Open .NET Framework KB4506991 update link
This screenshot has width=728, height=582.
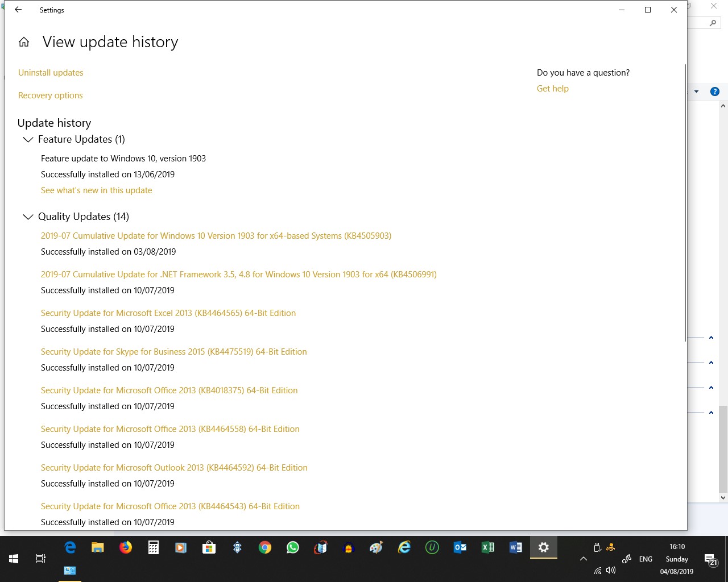(239, 275)
